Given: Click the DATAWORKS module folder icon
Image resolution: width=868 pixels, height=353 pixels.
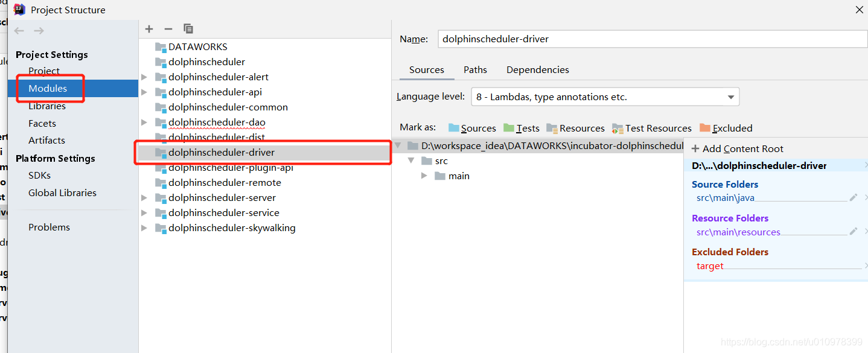Looking at the screenshot, I should 160,47.
